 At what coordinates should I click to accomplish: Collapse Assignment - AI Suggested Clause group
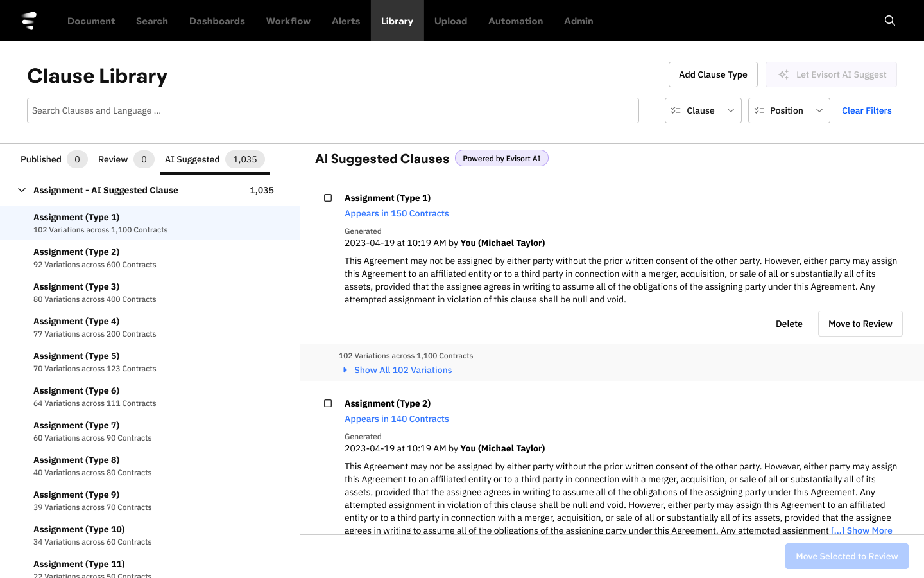pyautogui.click(x=22, y=190)
